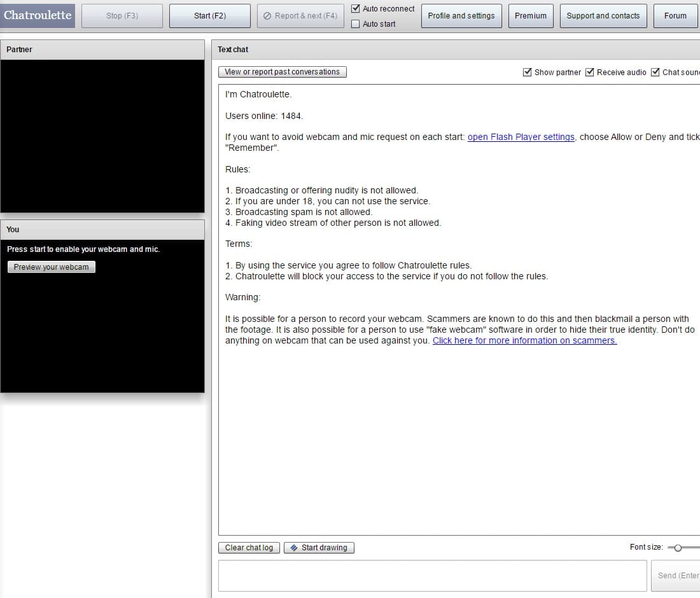Click the 'I'm Chatroulette.' message
The image size is (700, 598).
coord(258,94)
